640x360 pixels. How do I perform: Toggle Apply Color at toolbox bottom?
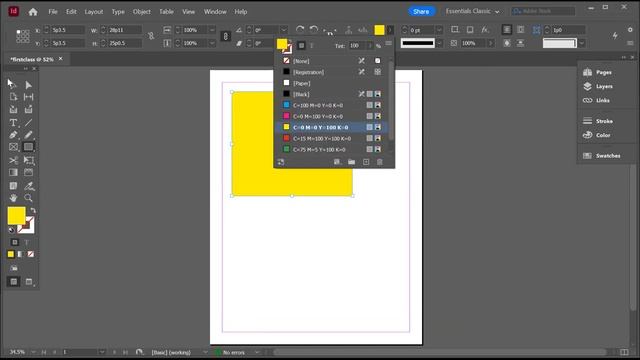[x=11, y=254]
